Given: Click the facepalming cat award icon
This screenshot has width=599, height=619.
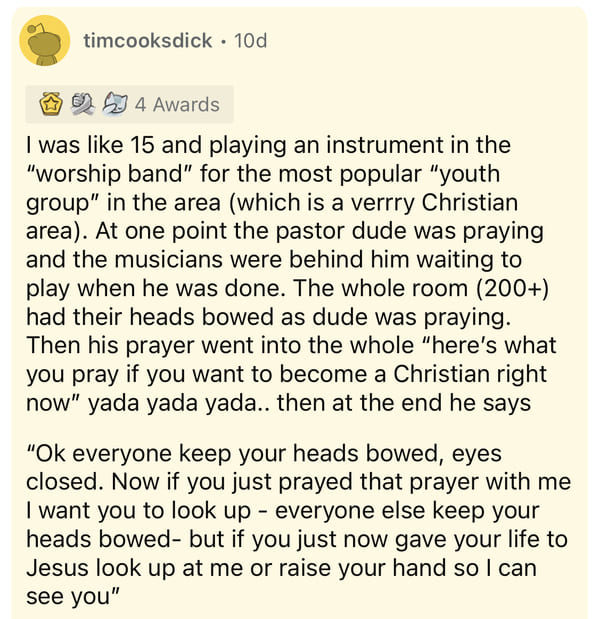Looking at the screenshot, I should 115,104.
